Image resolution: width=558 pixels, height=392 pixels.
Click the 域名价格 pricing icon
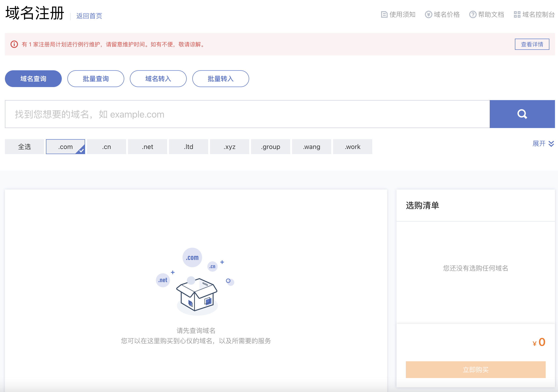coord(428,15)
